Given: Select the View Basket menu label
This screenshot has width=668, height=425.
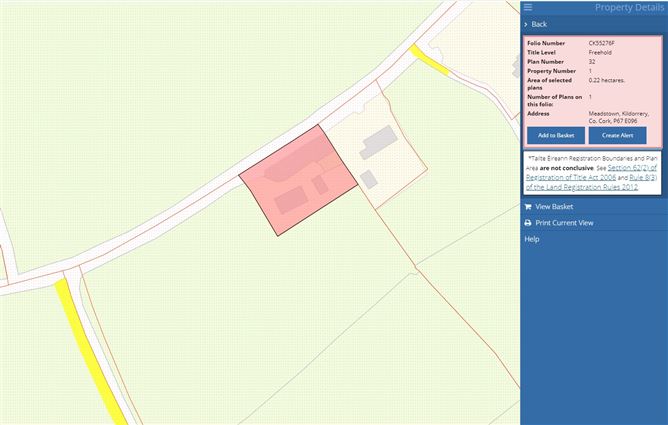Looking at the screenshot, I should coord(554,206).
